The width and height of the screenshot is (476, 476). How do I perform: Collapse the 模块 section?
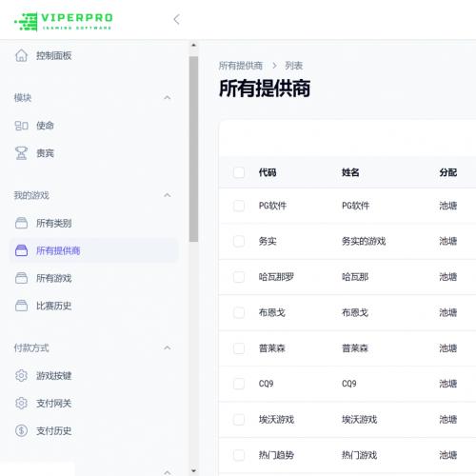coord(168,97)
